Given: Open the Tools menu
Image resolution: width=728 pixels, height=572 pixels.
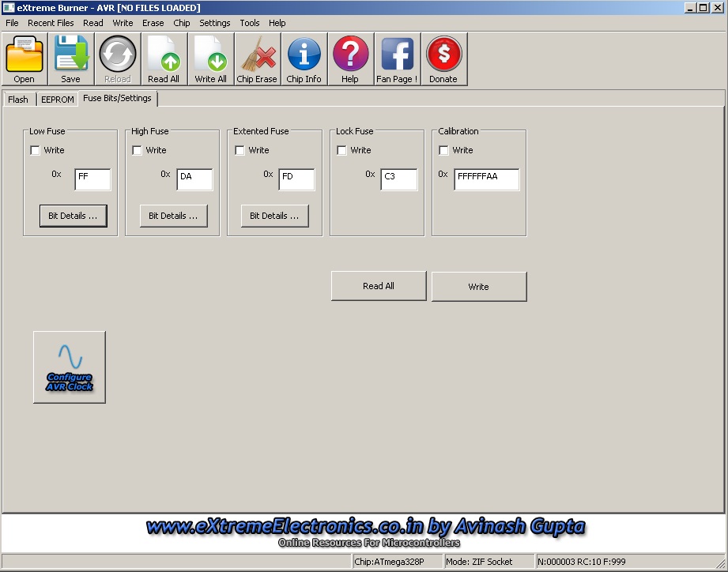Looking at the screenshot, I should (249, 23).
